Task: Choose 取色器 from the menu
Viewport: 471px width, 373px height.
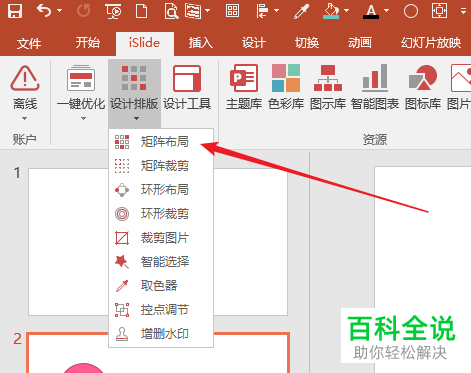Action: (161, 286)
